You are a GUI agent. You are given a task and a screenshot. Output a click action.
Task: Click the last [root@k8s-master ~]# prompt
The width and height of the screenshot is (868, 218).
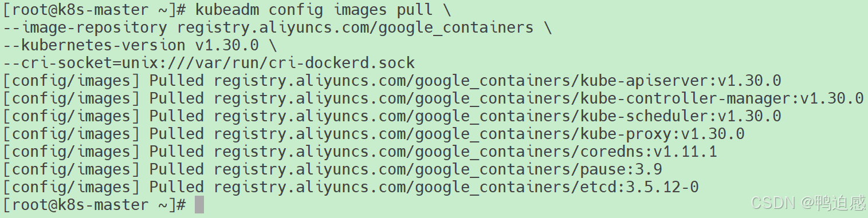tap(95, 204)
